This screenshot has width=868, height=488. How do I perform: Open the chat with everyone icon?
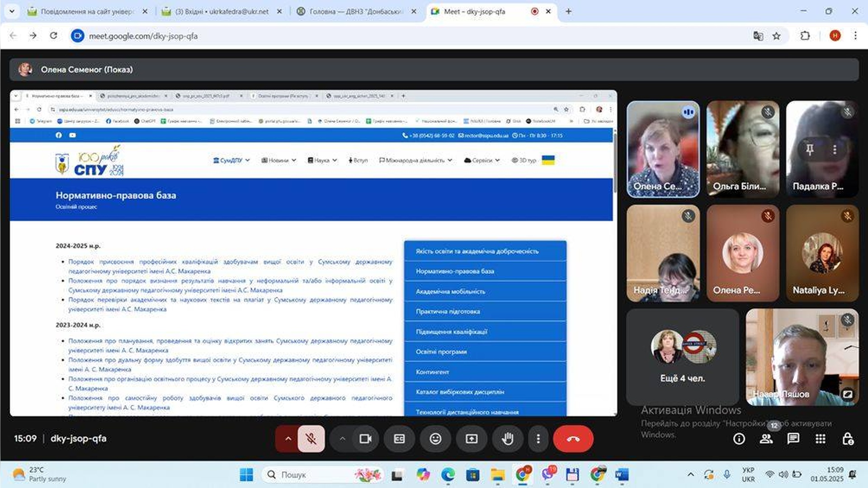tap(793, 439)
